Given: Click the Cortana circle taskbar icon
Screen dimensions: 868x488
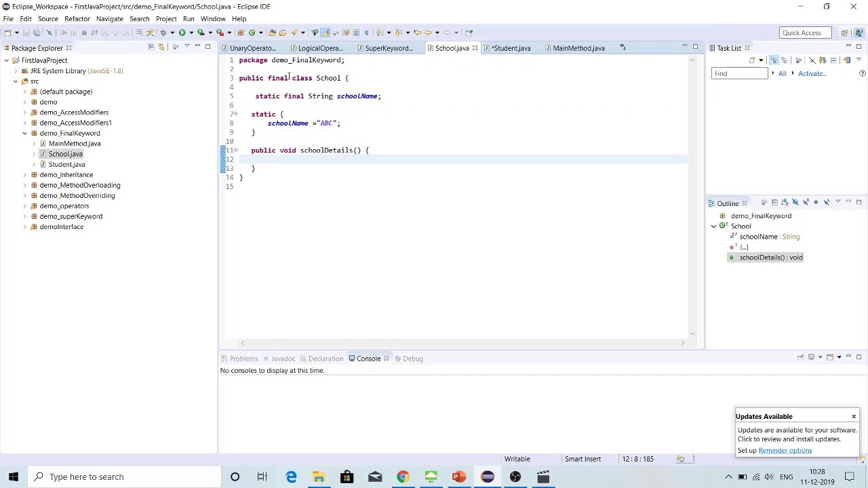Looking at the screenshot, I should [235, 477].
